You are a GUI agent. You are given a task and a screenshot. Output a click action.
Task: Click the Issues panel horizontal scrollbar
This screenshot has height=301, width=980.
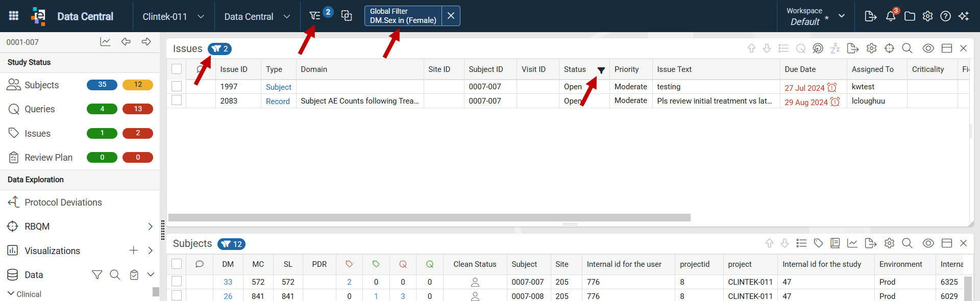429,218
